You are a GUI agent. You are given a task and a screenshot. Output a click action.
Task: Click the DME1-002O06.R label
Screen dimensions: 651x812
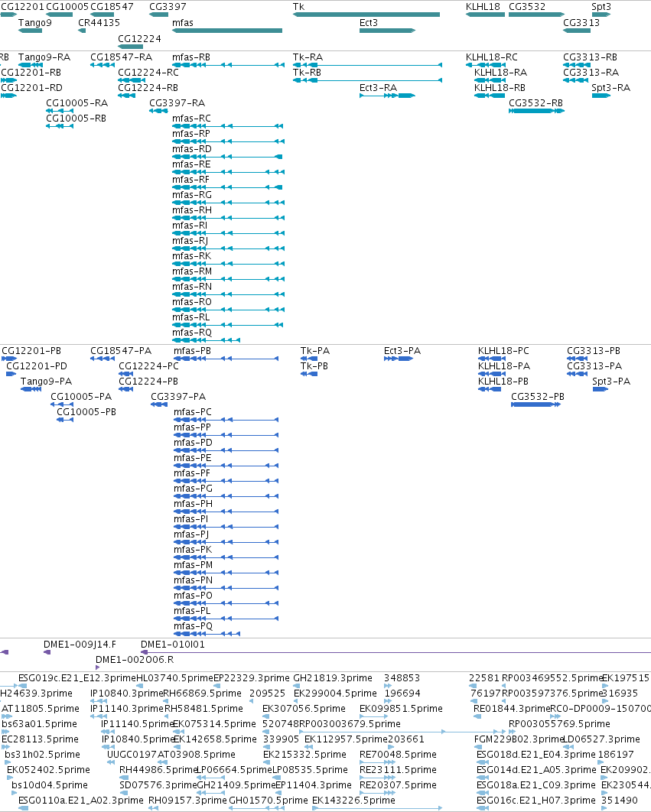tap(135, 660)
